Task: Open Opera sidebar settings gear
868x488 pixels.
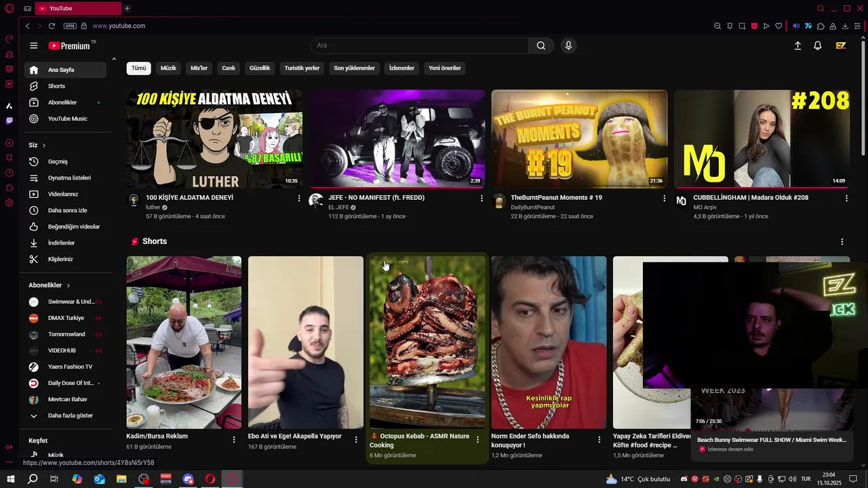Action: pos(9,203)
